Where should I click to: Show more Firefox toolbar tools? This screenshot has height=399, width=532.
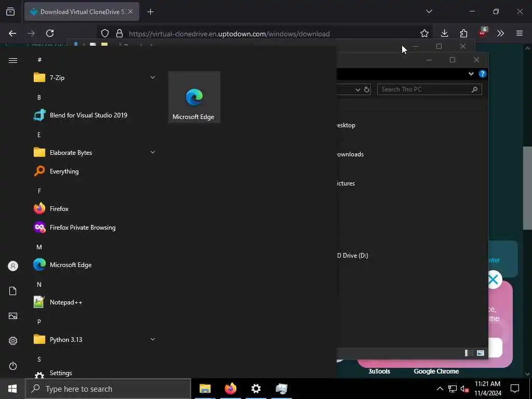(x=500, y=33)
